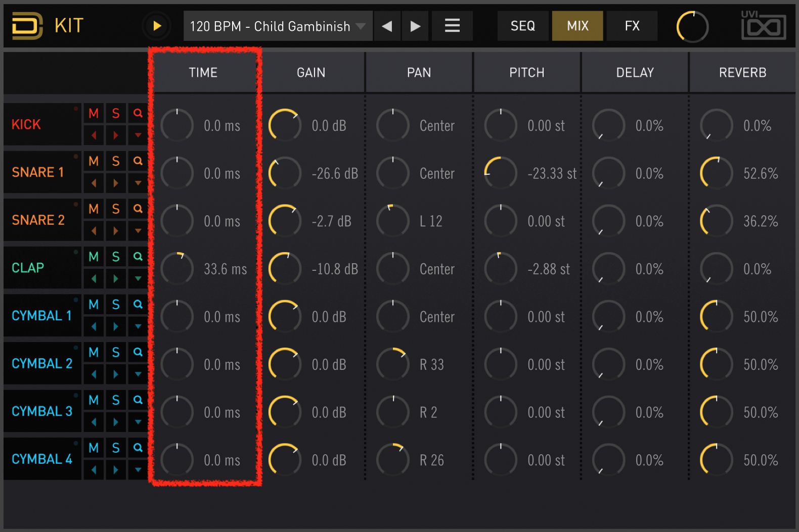The image size is (799, 532).
Task: Open the KICK dropdown arrow
Action: (138, 135)
